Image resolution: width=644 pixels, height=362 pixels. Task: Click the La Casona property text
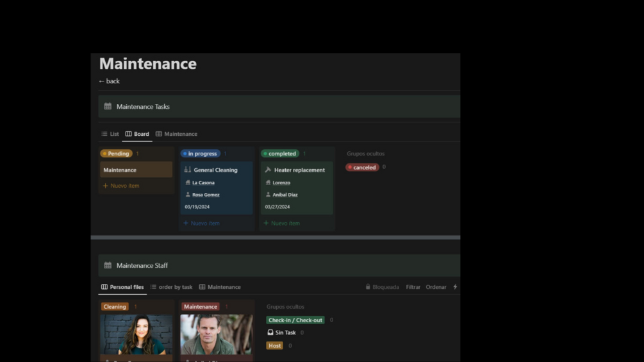click(203, 183)
